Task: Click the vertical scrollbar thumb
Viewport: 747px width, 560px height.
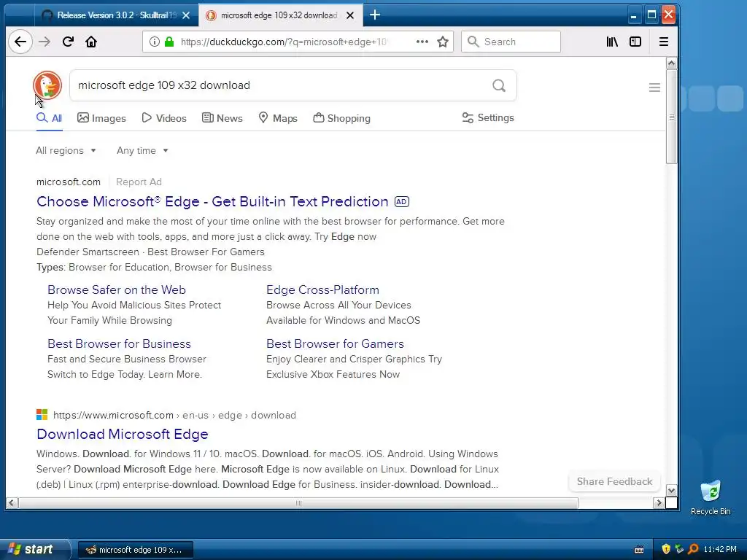Action: pyautogui.click(x=671, y=117)
